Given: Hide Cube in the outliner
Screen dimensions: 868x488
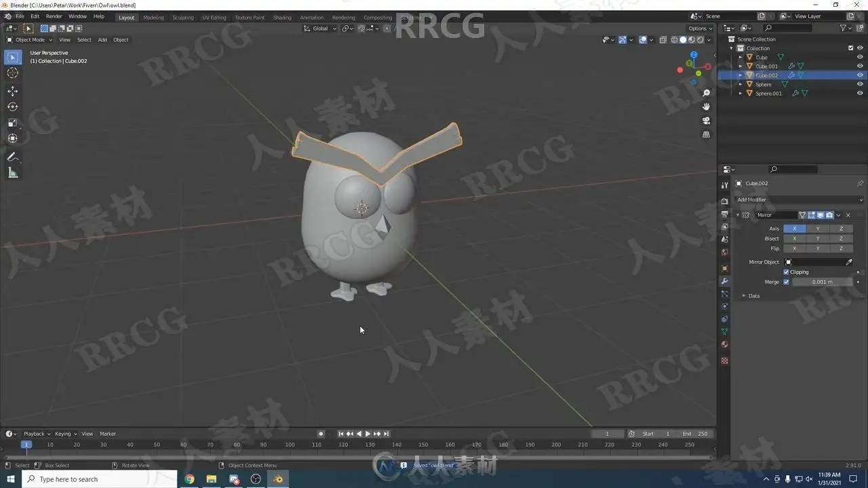Looking at the screenshot, I should [860, 58].
